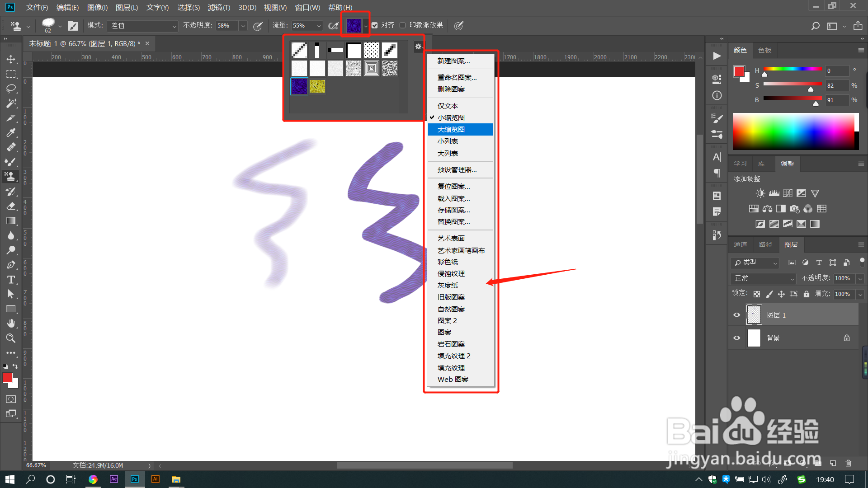Select the Hand tool
The image size is (868, 488).
(x=11, y=324)
